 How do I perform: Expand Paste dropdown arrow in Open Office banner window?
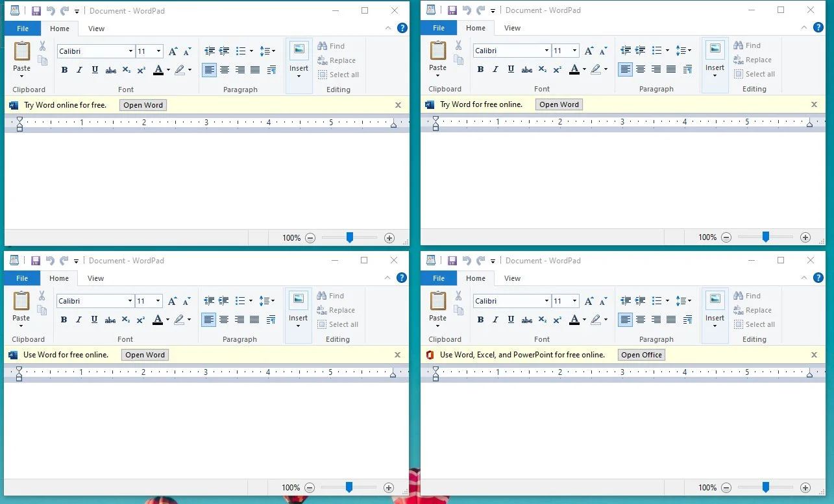437,326
